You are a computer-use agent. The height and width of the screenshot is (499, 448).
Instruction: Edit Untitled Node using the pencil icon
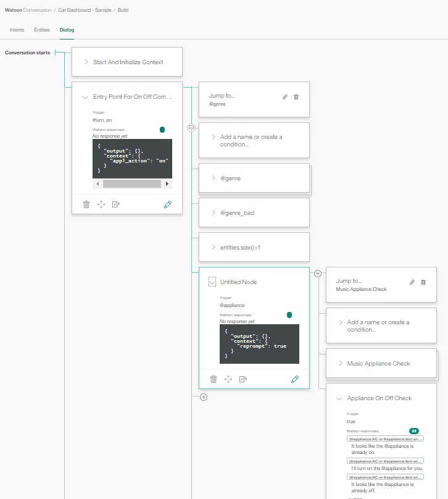(295, 379)
